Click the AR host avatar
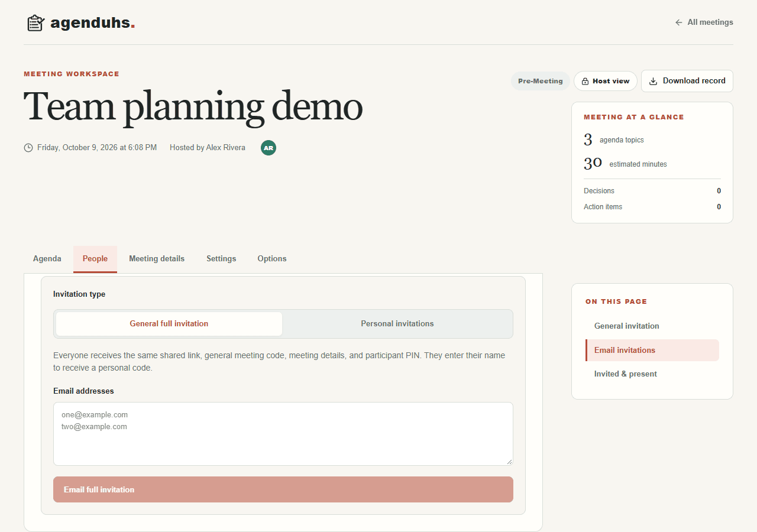757x532 pixels. coord(268,148)
